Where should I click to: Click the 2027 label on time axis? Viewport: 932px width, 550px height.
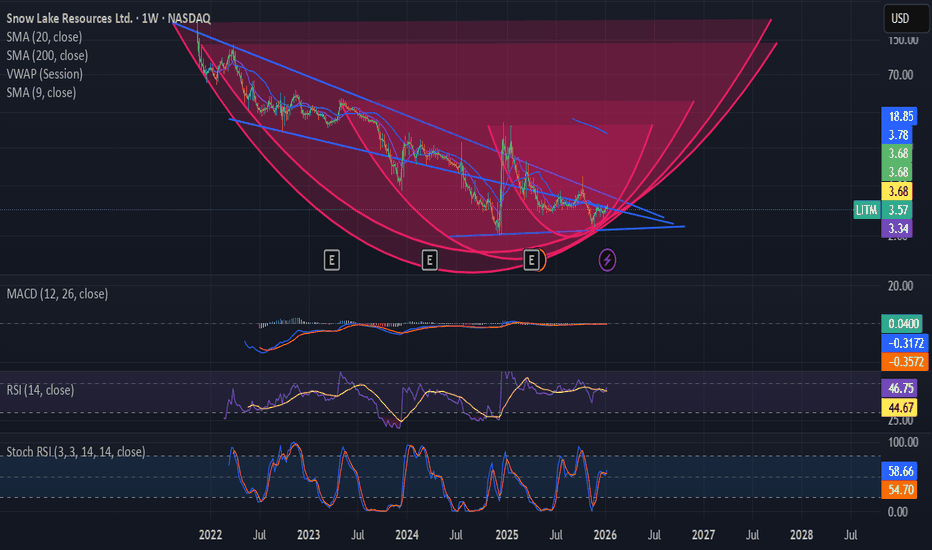click(x=703, y=535)
